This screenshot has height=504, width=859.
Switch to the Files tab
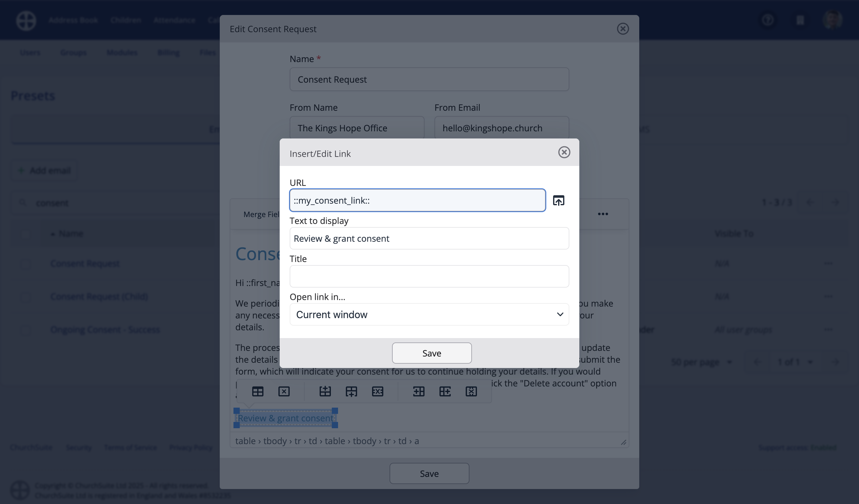tap(208, 52)
